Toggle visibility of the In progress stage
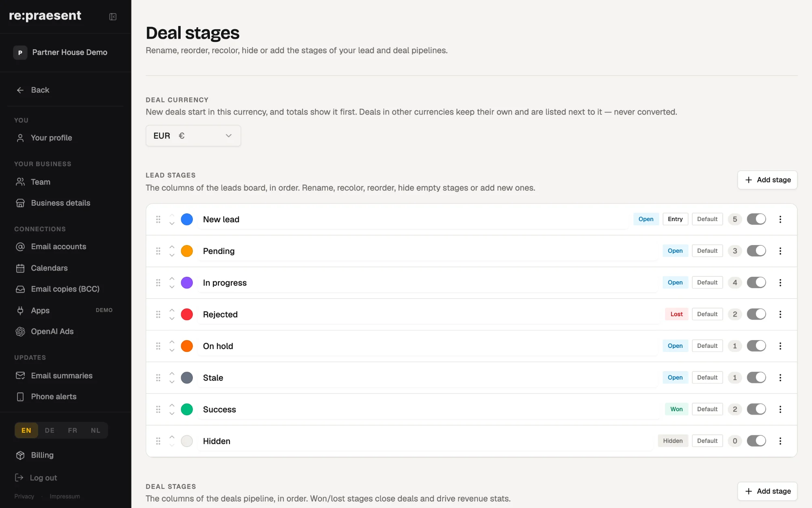Viewport: 812px width, 508px height. click(x=756, y=283)
